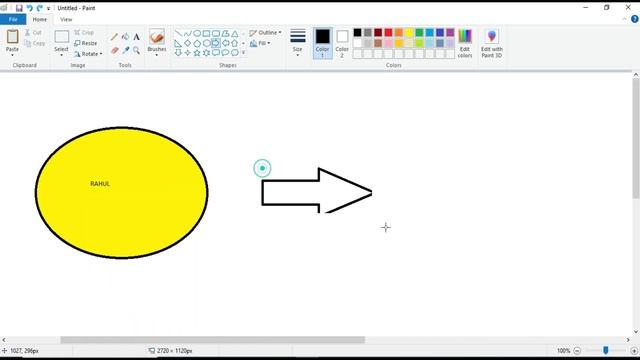The height and width of the screenshot is (360, 640).
Task: Choose the Five-point star shape
Action: pyautogui.click(x=197, y=53)
